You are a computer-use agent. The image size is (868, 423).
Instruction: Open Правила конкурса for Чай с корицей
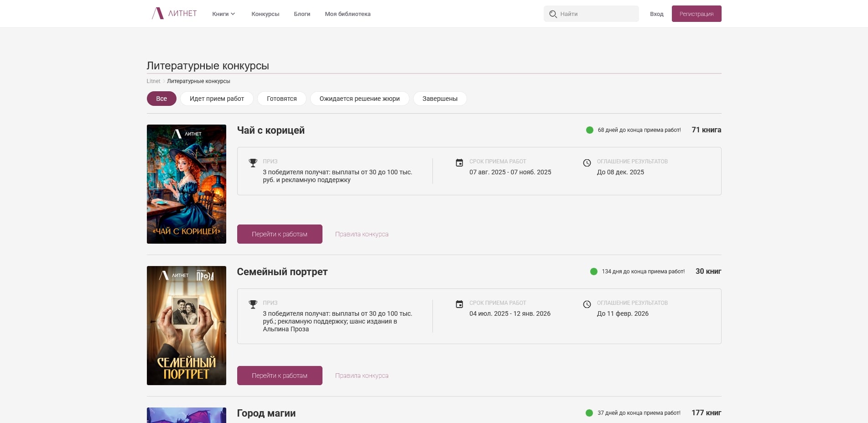[362, 234]
